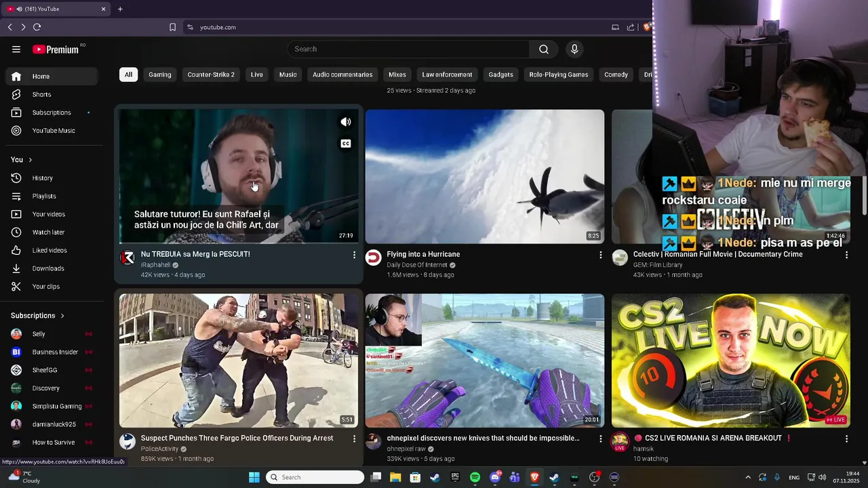
Task: Open options menu for CS2 LIVE ROMANIA stream
Action: [846, 439]
